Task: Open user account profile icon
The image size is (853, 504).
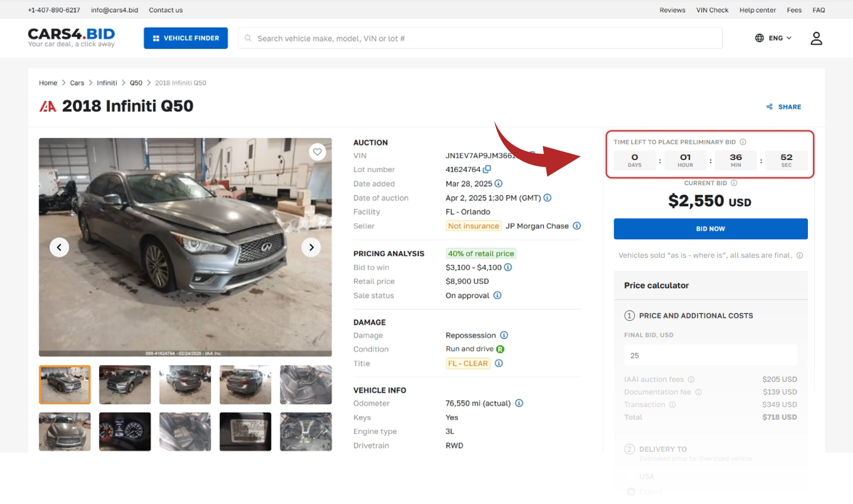Action: [816, 38]
